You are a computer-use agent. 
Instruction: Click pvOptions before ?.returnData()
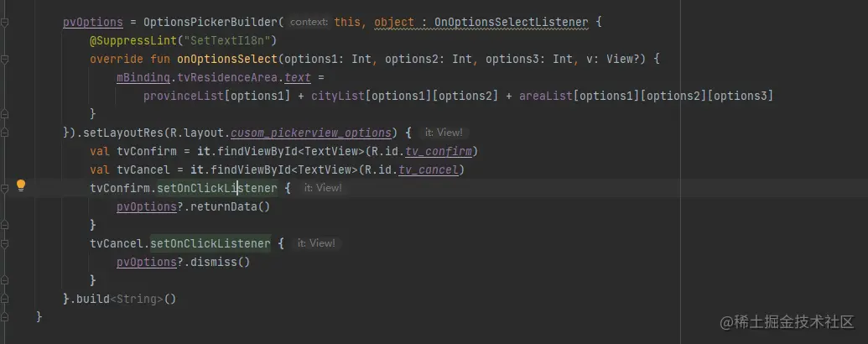coord(147,206)
